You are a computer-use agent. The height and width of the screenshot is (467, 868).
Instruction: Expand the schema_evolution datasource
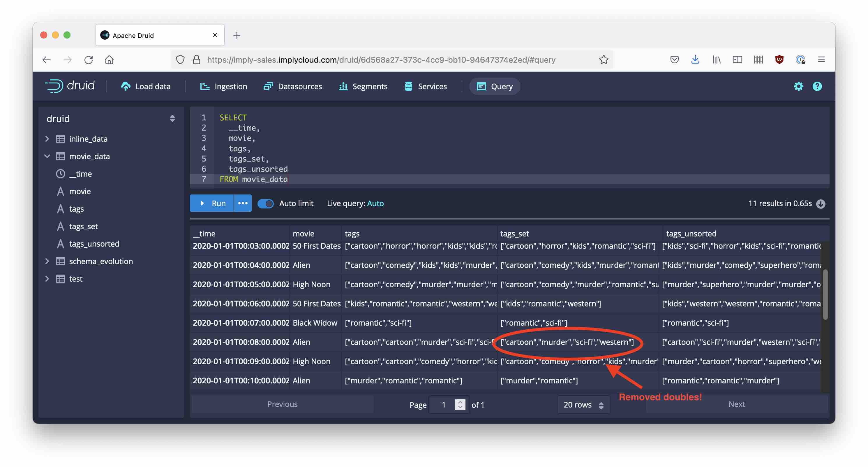(47, 261)
